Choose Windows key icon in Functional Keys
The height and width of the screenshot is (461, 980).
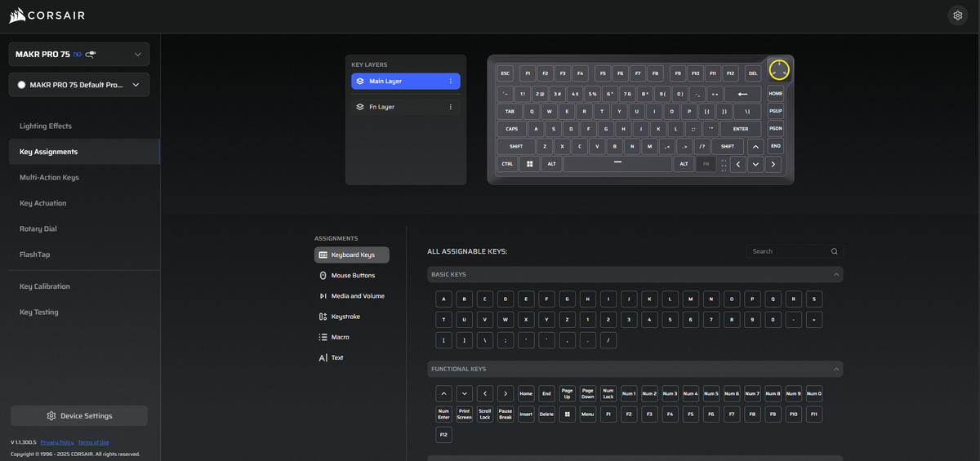tap(567, 414)
